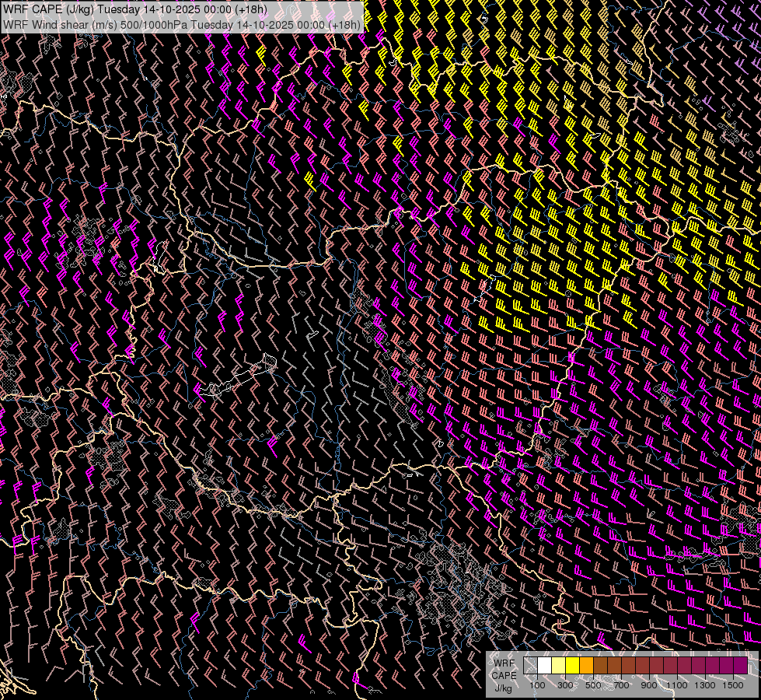This screenshot has height=700, width=761.
Task: Click the white swatch in the CAPE legend
Action: [545, 666]
